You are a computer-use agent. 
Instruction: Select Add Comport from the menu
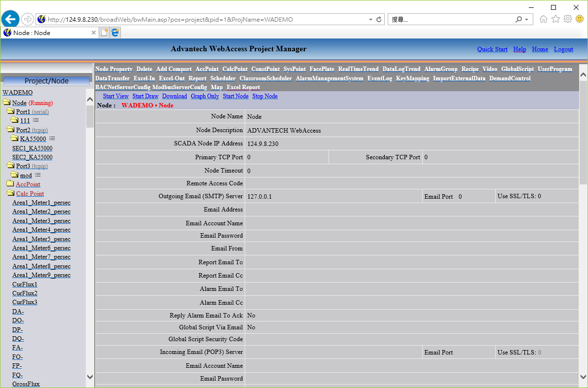click(x=174, y=69)
